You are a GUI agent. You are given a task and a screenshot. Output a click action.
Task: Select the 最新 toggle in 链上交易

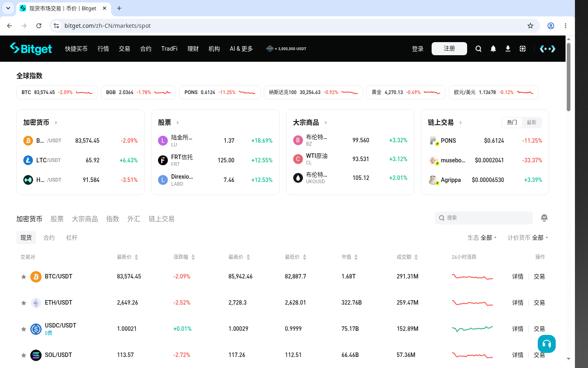532,122
